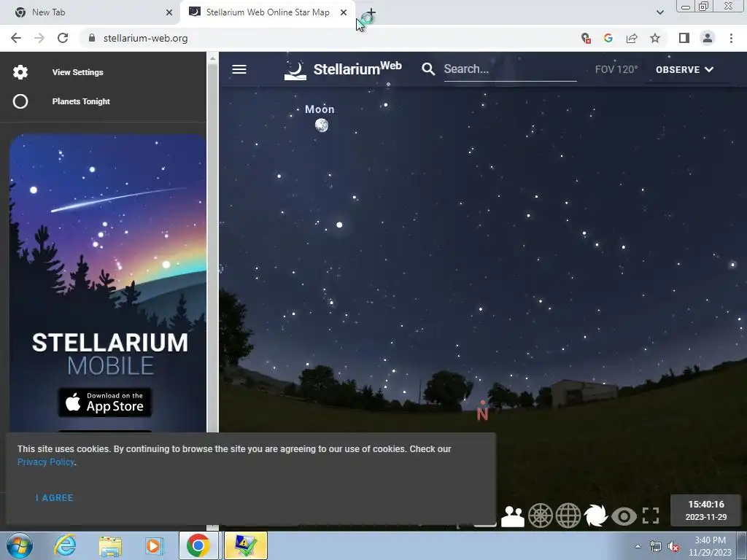The image size is (747, 560).
Task: Click the FOV 120° readout
Action: (x=616, y=69)
